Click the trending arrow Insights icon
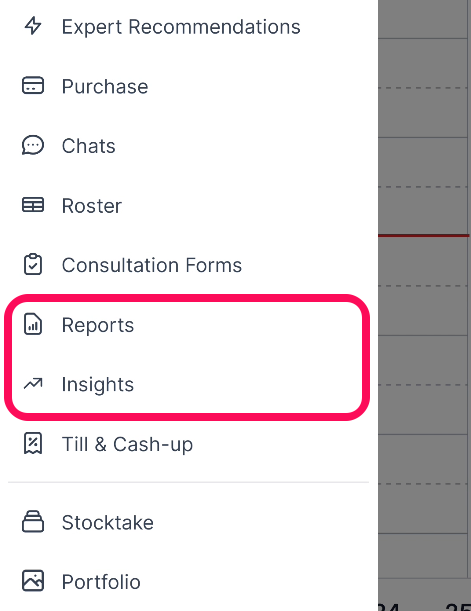471x611 pixels. tap(33, 384)
